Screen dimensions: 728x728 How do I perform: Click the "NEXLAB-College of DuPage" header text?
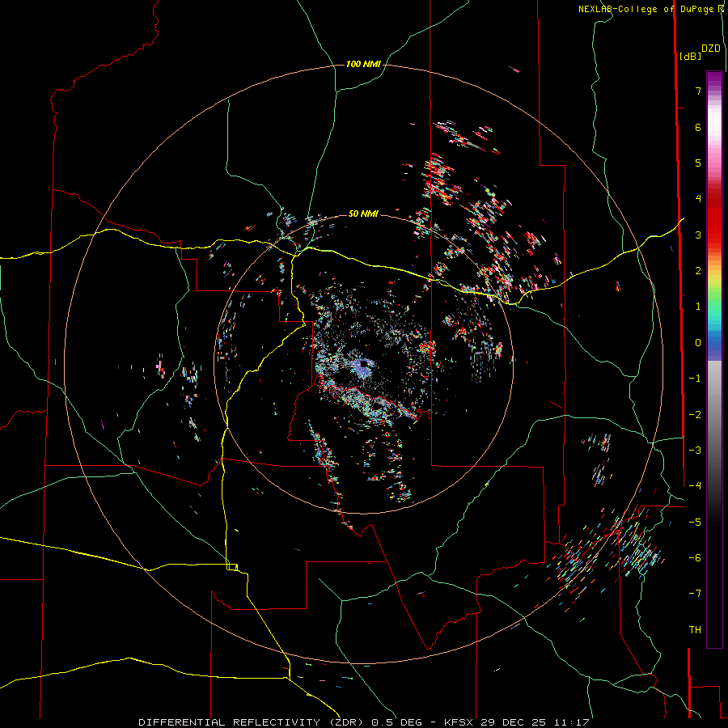click(646, 9)
